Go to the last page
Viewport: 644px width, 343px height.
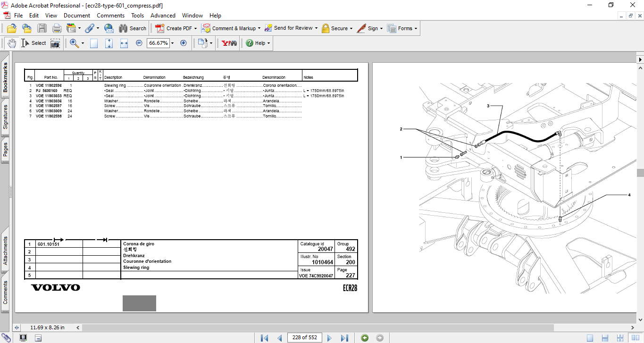tap(344, 338)
